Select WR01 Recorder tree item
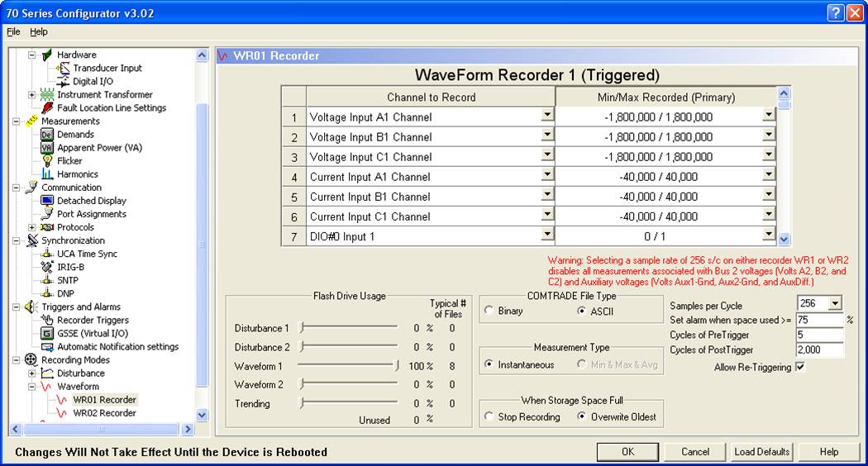Image resolution: width=868 pixels, height=466 pixels. (105, 400)
